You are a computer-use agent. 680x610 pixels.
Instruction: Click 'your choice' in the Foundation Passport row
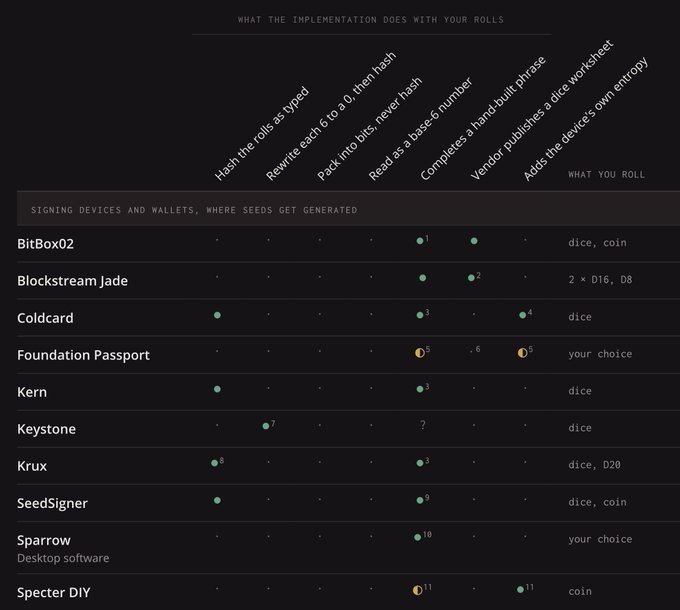pyautogui.click(x=600, y=354)
